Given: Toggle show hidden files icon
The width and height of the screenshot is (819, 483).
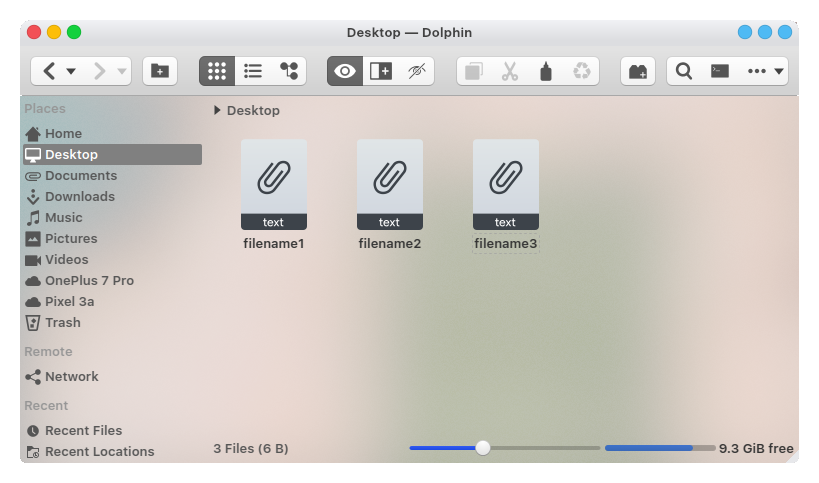Looking at the screenshot, I should (417, 71).
